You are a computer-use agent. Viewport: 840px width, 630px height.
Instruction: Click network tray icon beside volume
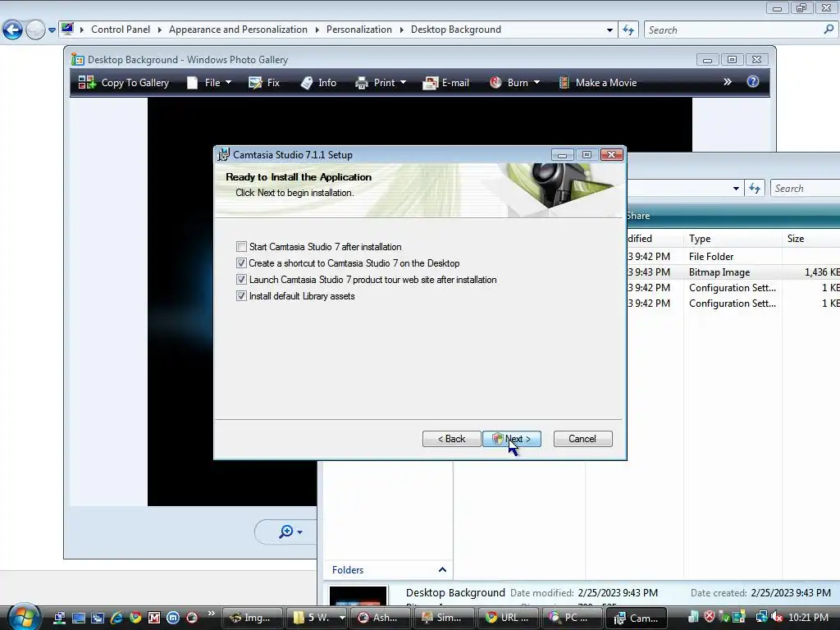click(x=761, y=617)
